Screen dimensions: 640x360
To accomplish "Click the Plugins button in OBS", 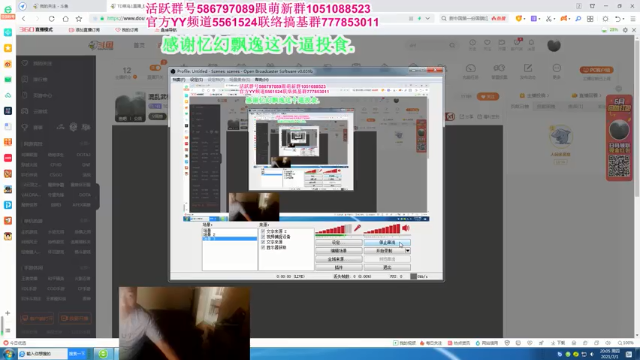I will (x=338, y=267).
